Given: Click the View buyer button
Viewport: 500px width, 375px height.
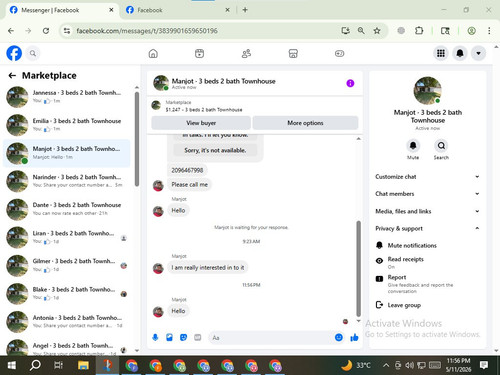Looking at the screenshot, I should pyautogui.click(x=201, y=123).
